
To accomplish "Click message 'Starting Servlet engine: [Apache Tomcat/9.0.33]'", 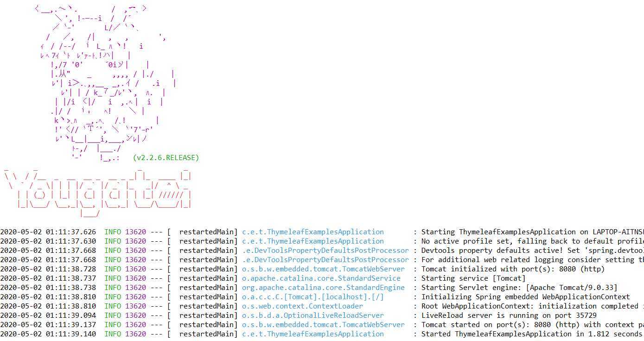I will [519, 288].
